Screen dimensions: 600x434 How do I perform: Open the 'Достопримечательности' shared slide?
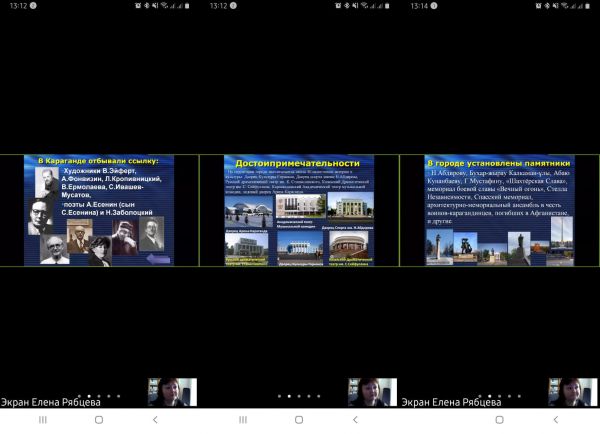click(x=299, y=210)
